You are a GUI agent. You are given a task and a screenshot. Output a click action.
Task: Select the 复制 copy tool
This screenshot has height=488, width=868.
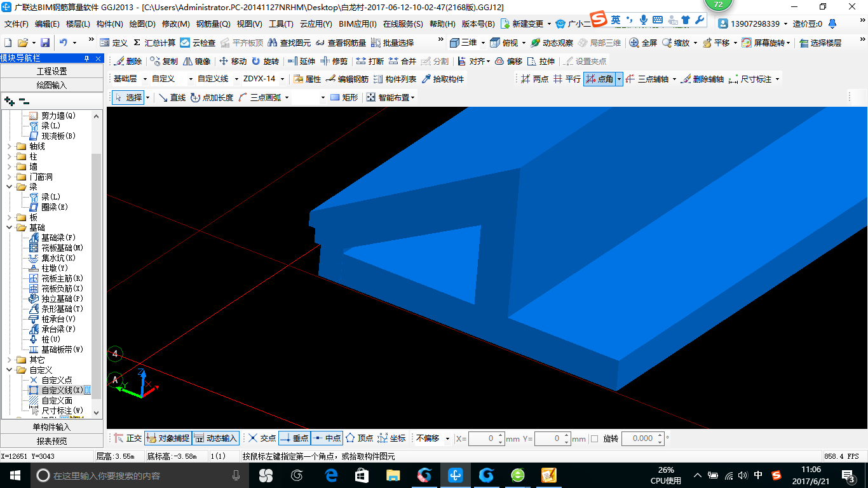tap(164, 61)
